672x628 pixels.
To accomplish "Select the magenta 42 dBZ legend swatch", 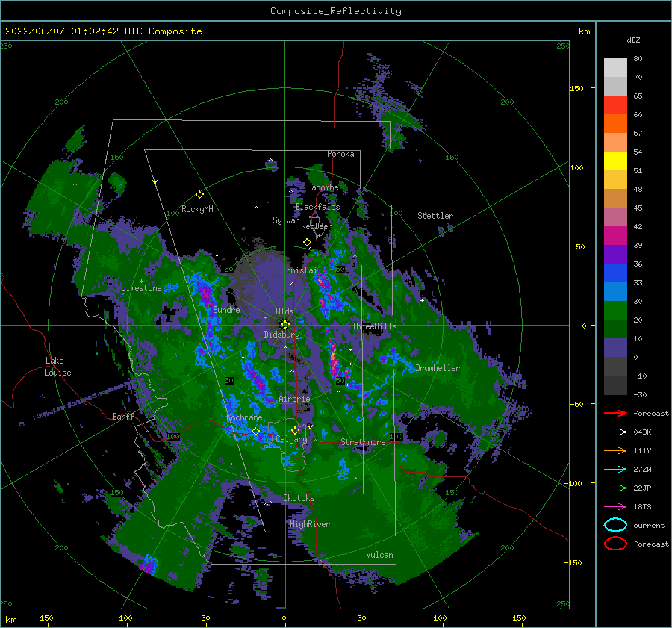I will pos(615,235).
